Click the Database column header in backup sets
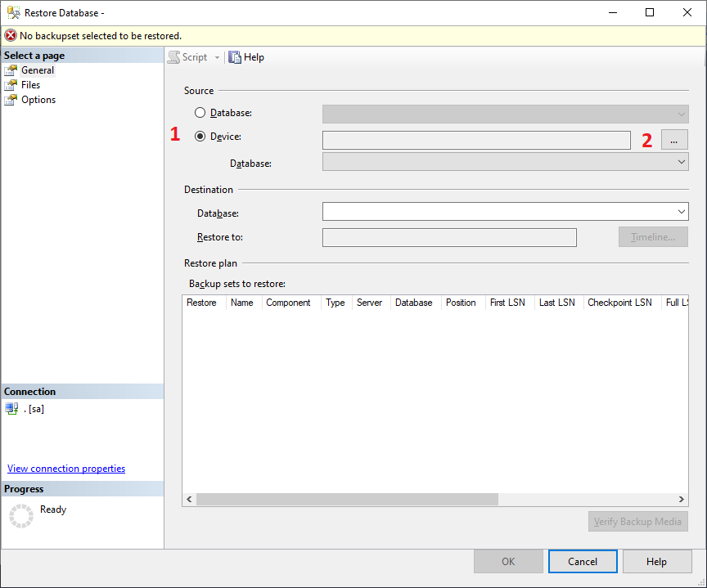707x588 pixels. point(415,303)
